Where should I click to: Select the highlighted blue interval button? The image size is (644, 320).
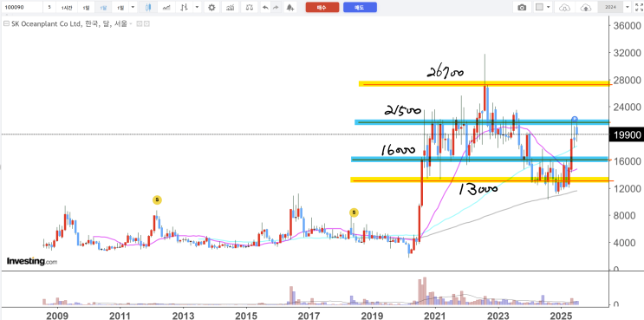point(103,8)
